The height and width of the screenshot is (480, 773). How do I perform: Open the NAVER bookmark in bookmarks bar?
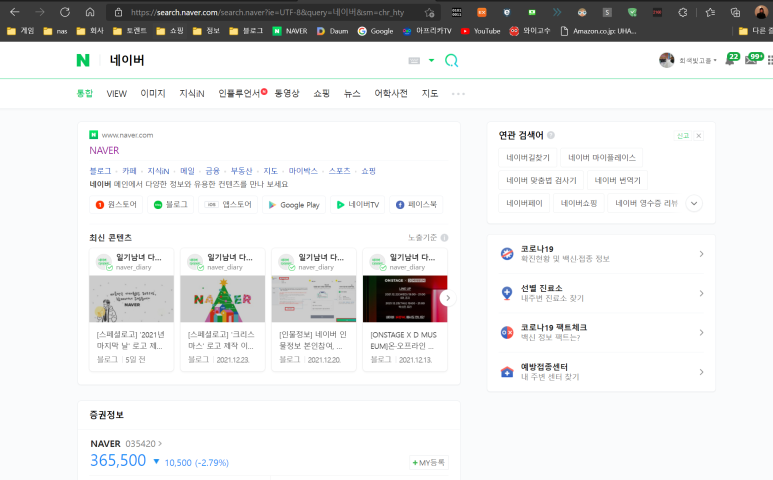tap(290, 31)
